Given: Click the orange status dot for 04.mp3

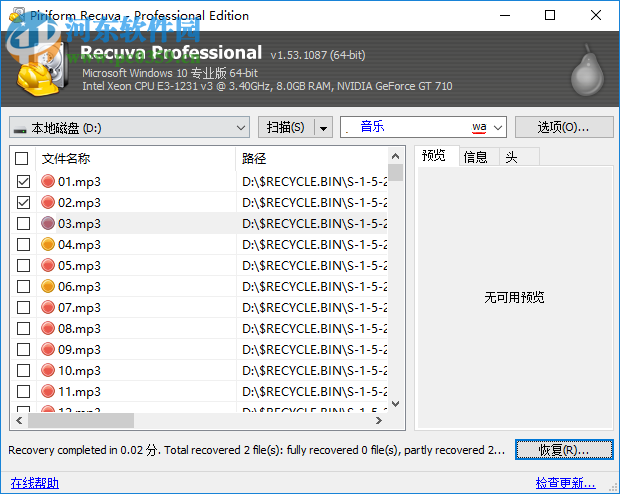Looking at the screenshot, I should 48,244.
